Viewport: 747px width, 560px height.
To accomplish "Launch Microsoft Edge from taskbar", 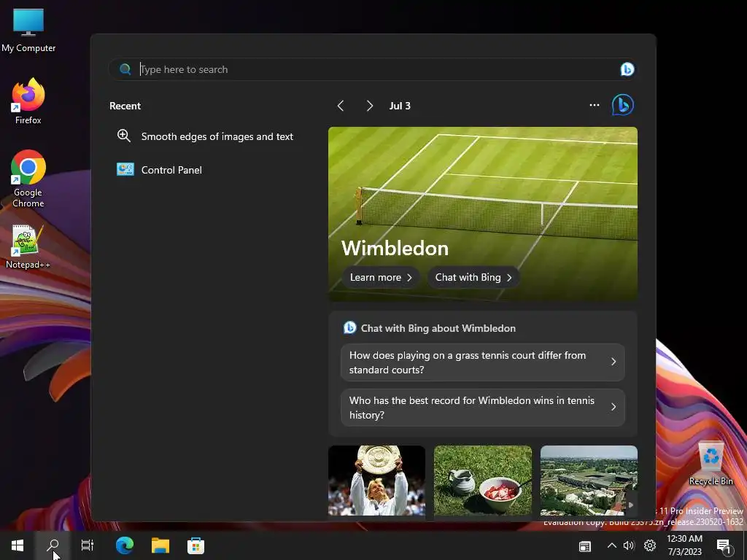I will click(x=125, y=545).
